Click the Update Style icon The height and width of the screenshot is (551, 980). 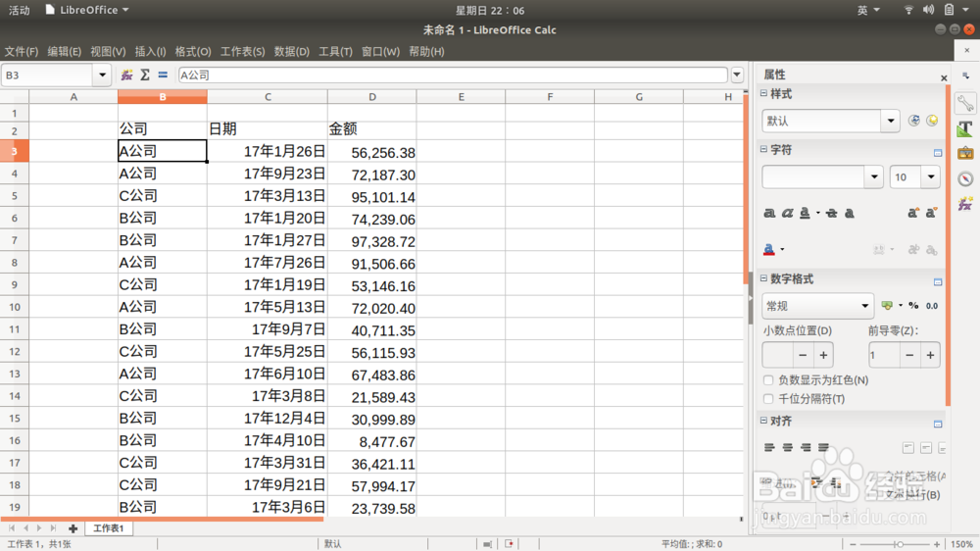pyautogui.click(x=913, y=121)
